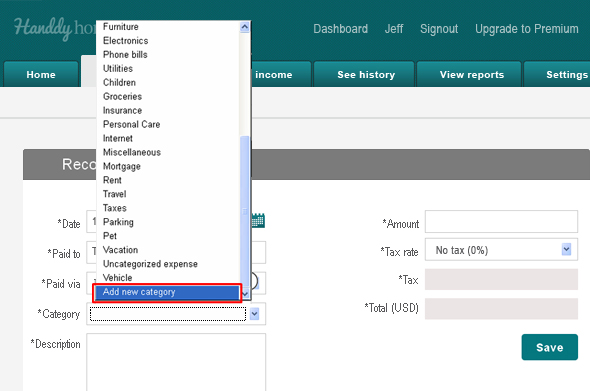Focus the Amount input field
This screenshot has width=590, height=391.
tap(501, 222)
